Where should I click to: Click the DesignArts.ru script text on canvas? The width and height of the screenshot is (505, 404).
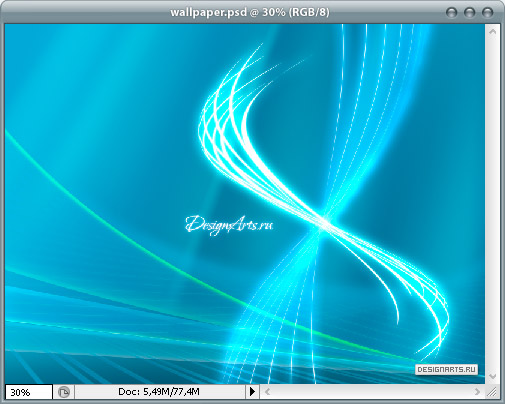click(229, 225)
